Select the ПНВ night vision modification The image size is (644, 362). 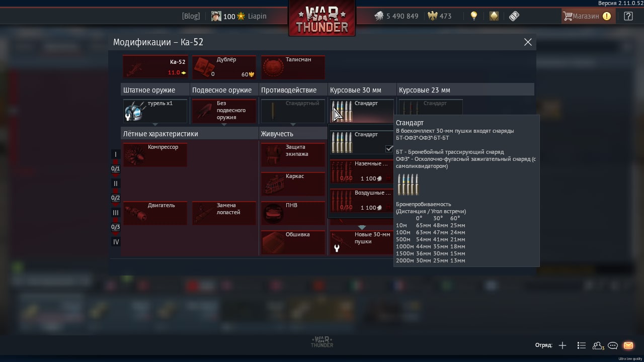293,213
